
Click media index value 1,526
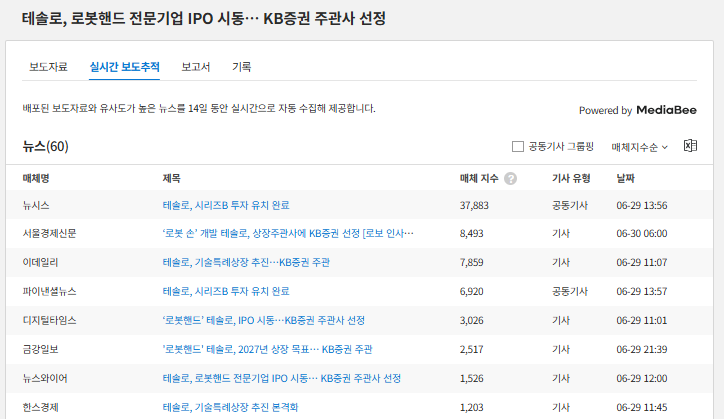point(471,378)
